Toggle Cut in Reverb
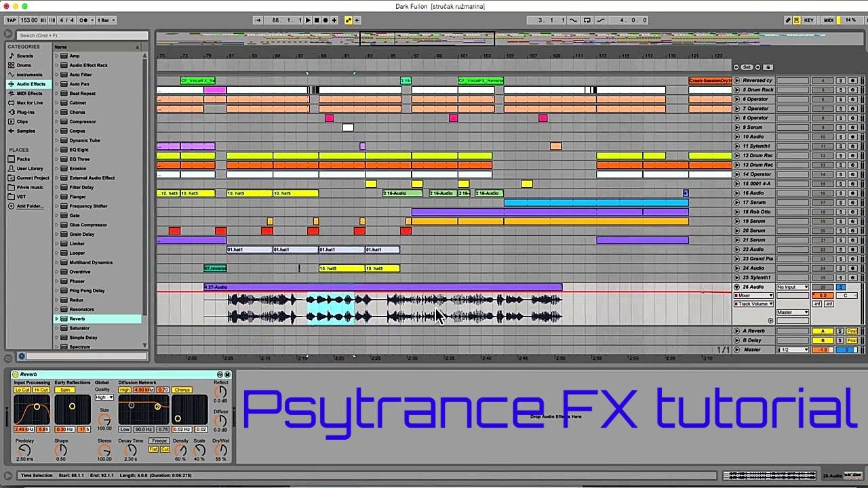 click(x=165, y=449)
